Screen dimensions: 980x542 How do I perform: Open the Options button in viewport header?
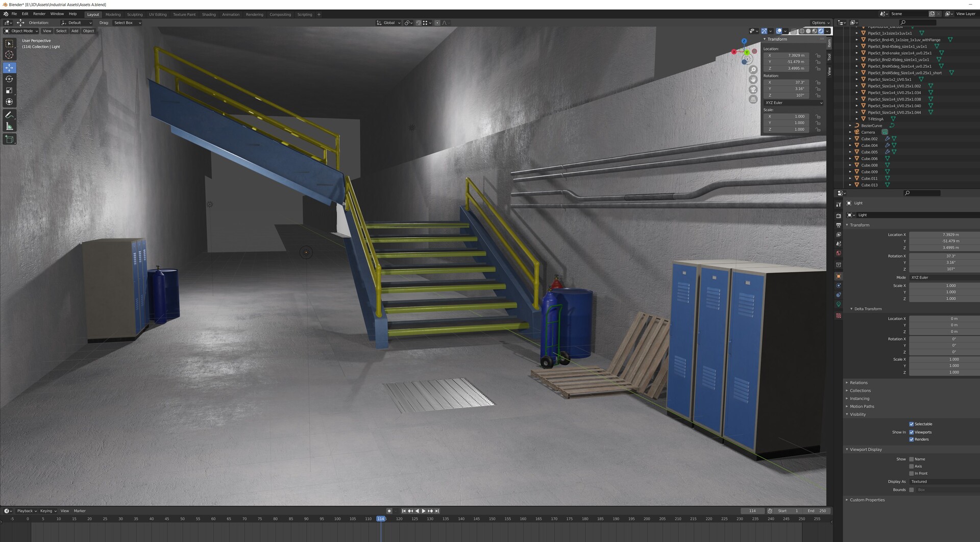tap(821, 23)
